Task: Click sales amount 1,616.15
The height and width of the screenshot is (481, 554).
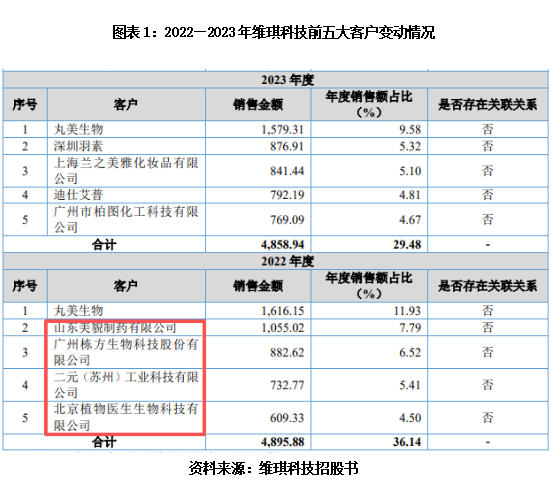Action: [x=282, y=311]
